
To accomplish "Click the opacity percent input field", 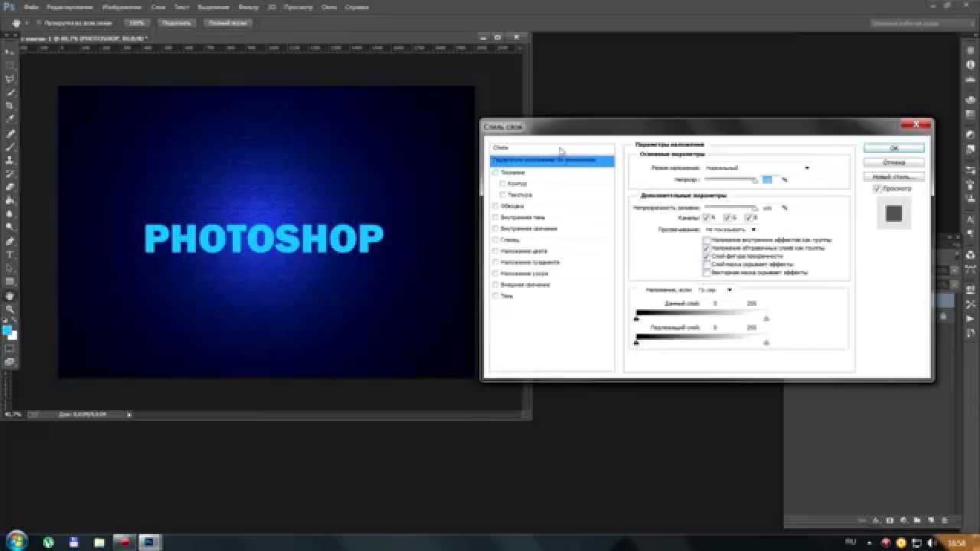I will point(770,180).
